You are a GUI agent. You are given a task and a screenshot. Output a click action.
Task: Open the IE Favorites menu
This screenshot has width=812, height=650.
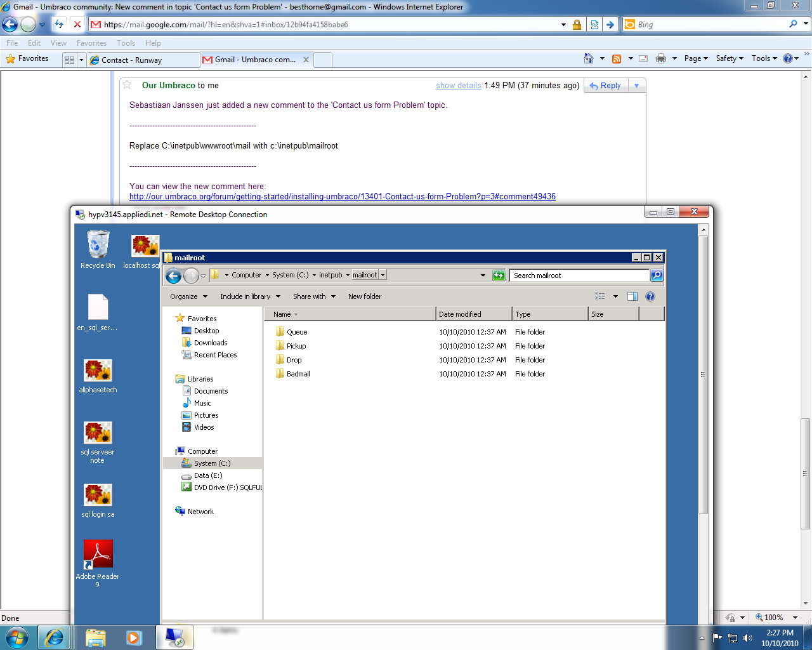click(91, 43)
